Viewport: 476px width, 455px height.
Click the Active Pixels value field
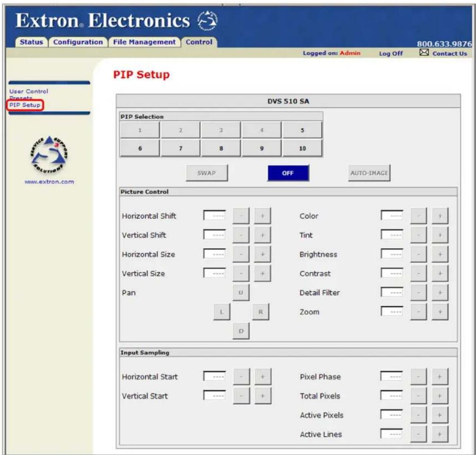click(x=392, y=415)
